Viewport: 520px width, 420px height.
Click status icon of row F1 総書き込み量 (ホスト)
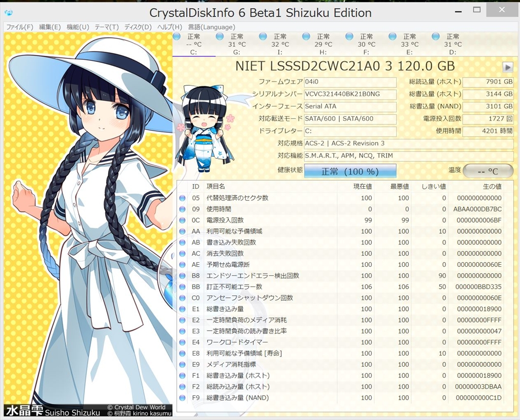tap(182, 375)
